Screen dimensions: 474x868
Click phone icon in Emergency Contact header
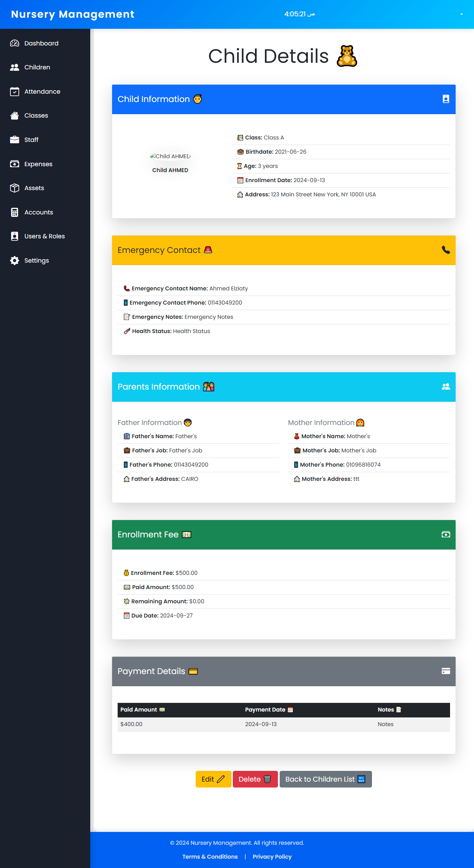tap(446, 250)
